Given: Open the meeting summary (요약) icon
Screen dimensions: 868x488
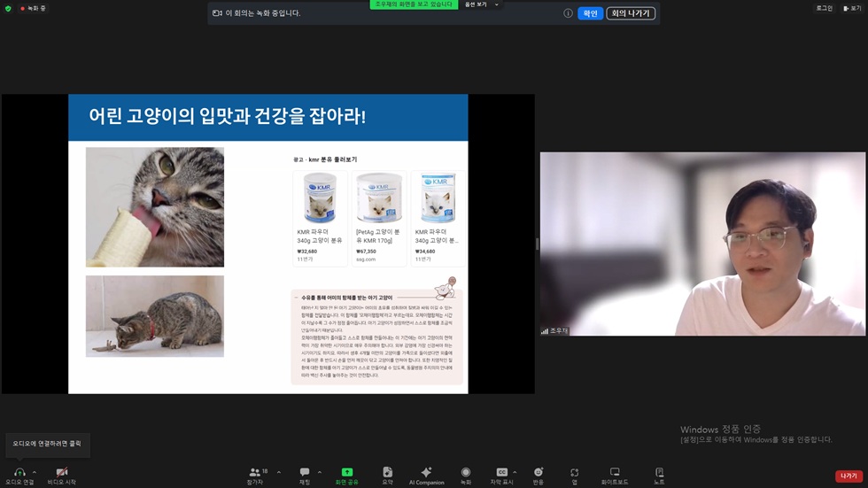Looking at the screenshot, I should pyautogui.click(x=388, y=472).
